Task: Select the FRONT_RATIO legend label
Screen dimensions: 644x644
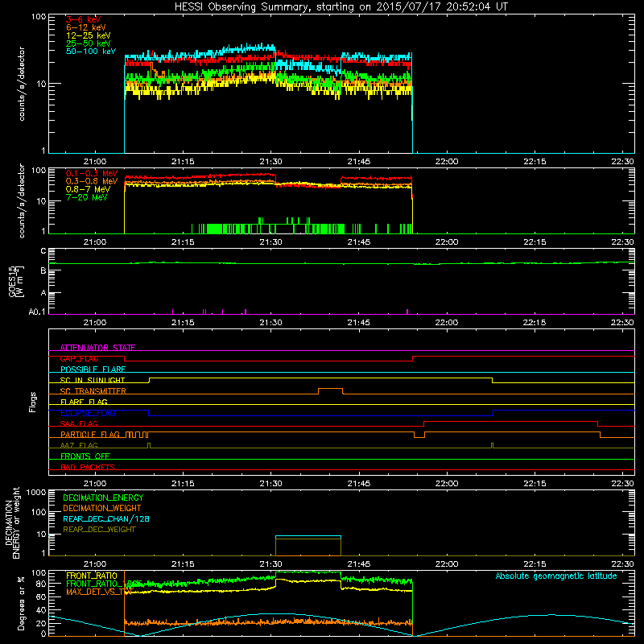Action: [x=92, y=576]
